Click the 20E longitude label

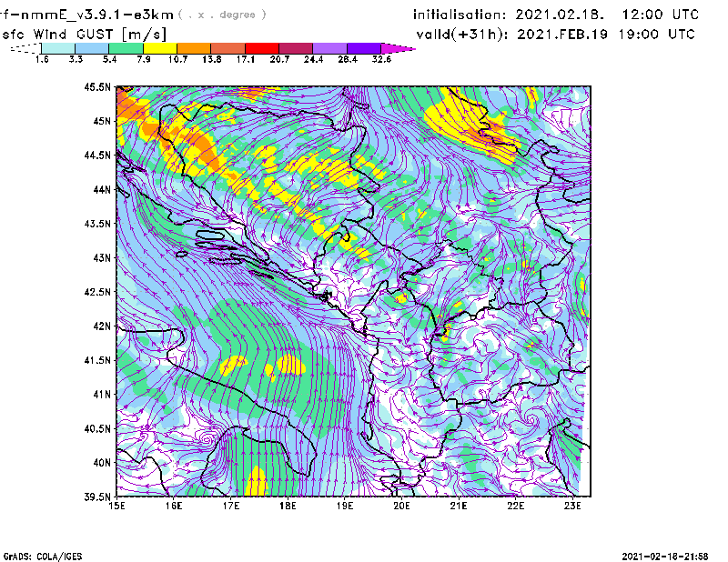click(401, 506)
